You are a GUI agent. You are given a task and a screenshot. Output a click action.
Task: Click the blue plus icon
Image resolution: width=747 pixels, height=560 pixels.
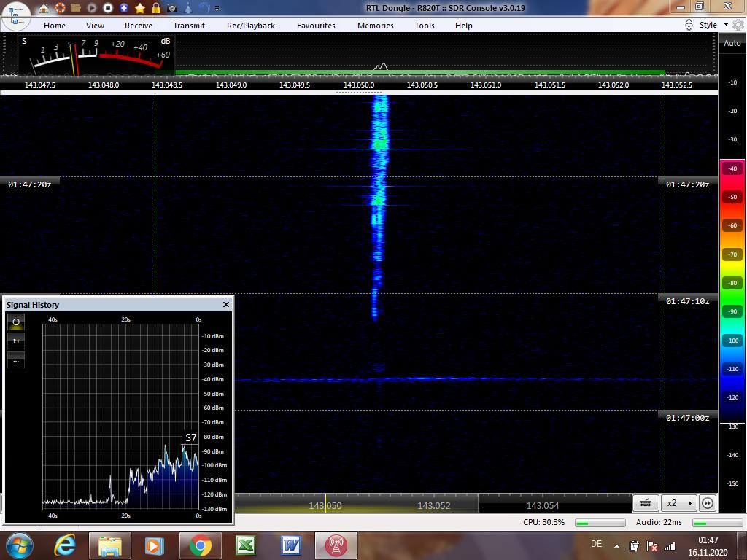point(124,7)
